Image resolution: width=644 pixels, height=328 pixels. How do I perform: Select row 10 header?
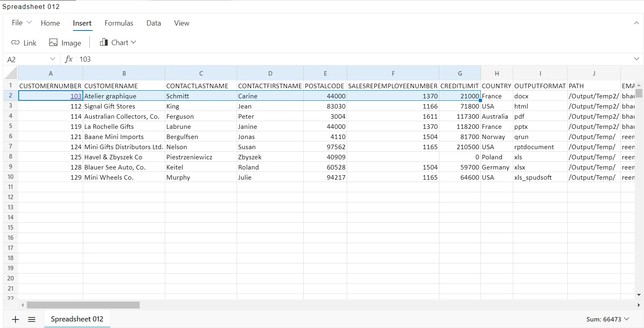(11, 177)
